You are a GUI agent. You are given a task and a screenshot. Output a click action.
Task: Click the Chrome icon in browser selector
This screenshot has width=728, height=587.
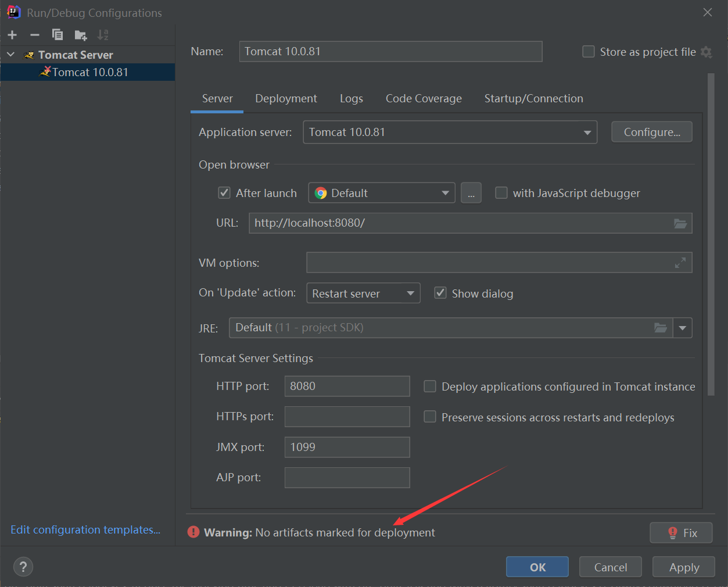pos(321,193)
